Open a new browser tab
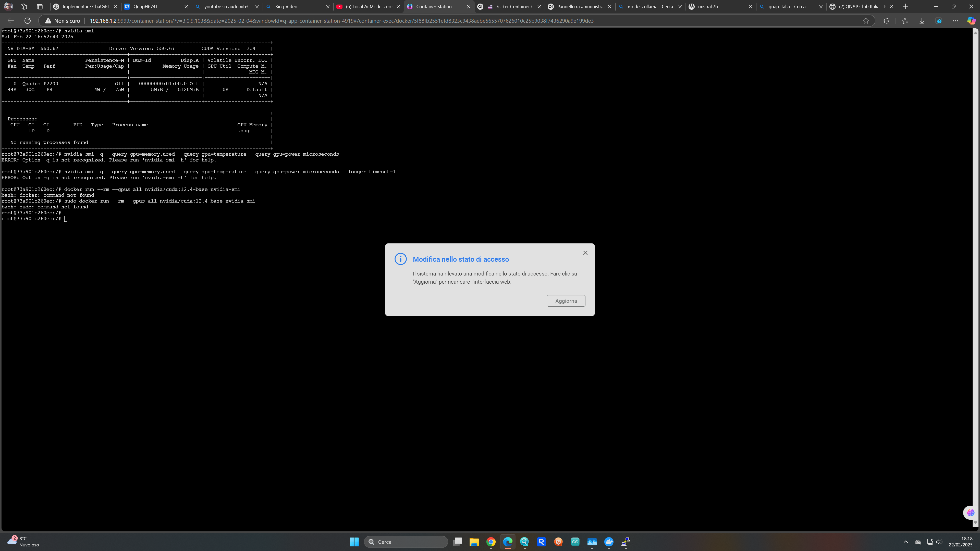The image size is (980, 551). 905,6
